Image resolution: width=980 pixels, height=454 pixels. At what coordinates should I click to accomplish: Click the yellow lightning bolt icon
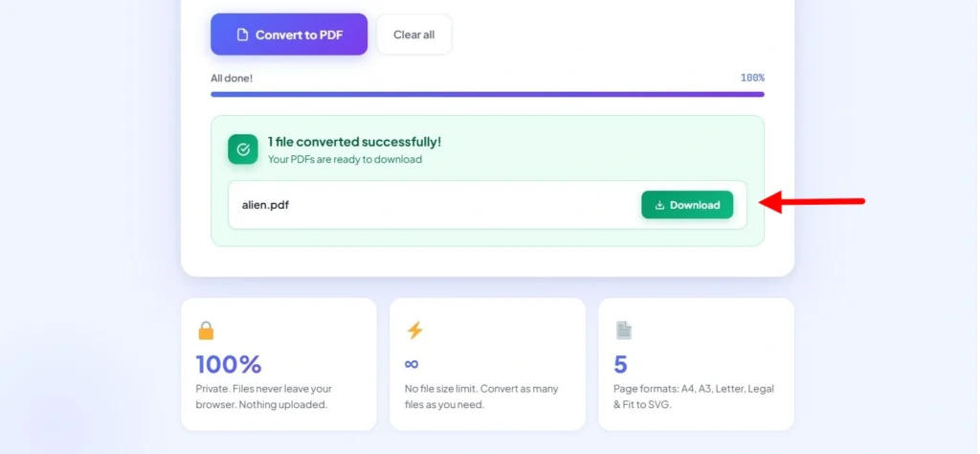click(414, 330)
